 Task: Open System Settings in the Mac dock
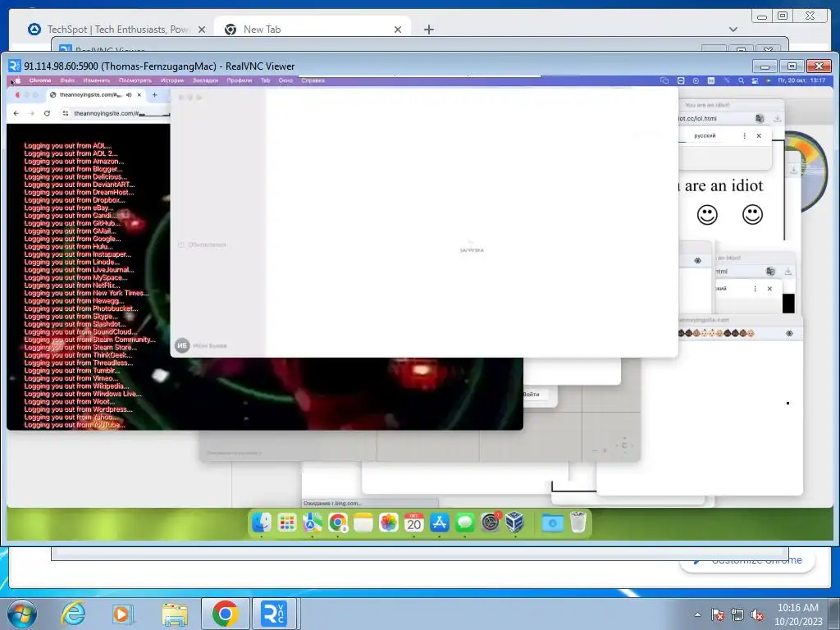click(491, 523)
